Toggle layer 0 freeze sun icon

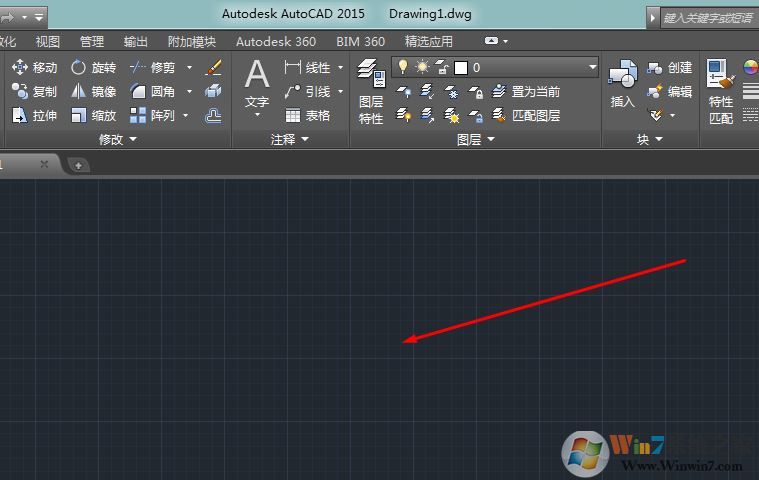coord(422,67)
